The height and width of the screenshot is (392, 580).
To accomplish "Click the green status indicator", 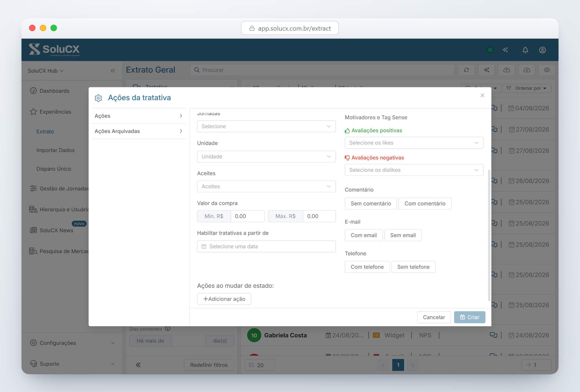I will pos(490,50).
